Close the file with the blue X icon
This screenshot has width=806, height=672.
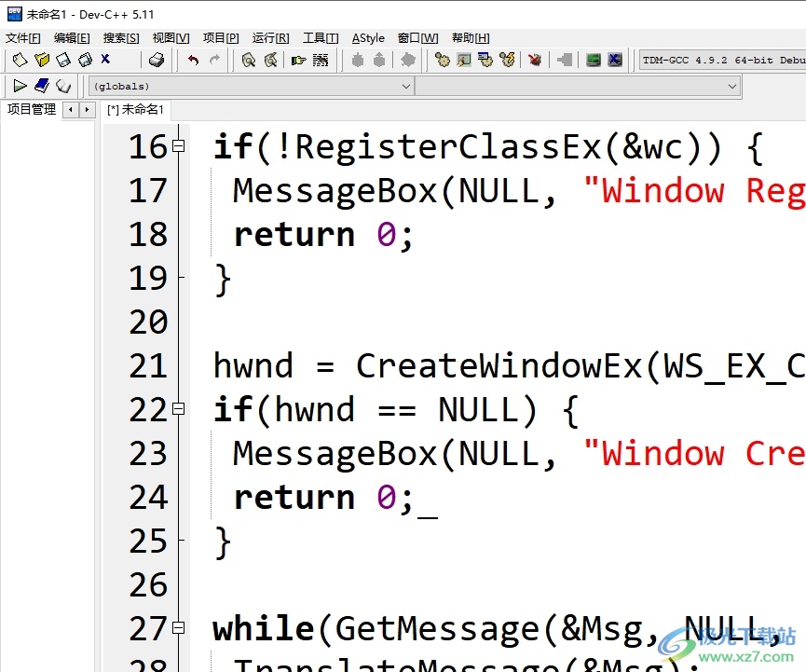105,59
